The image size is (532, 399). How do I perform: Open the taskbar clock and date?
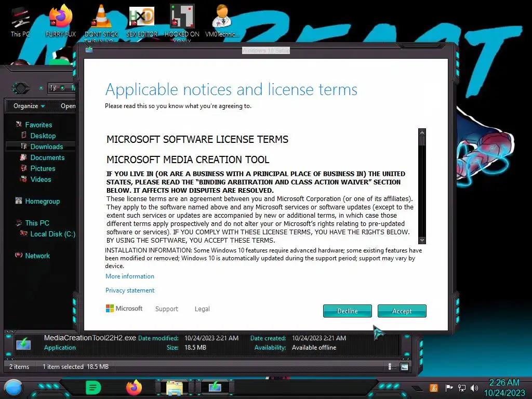(504, 388)
